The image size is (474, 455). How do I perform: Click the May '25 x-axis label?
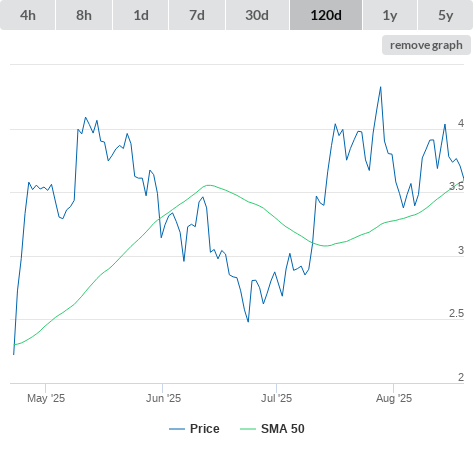46,398
